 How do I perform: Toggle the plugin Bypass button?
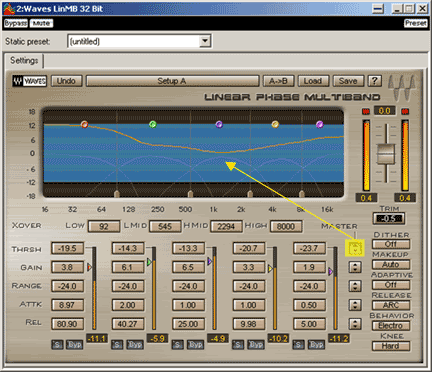pos(15,23)
